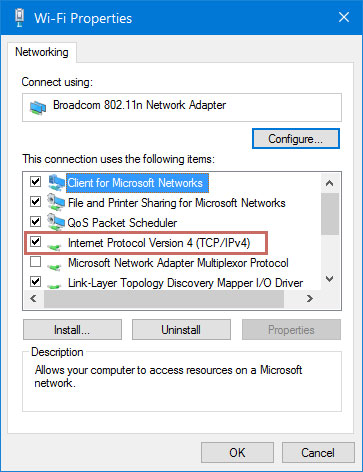Click the Link-Layer Topology Mapper icon
Image resolution: width=363 pixels, height=472 pixels.
54,286
